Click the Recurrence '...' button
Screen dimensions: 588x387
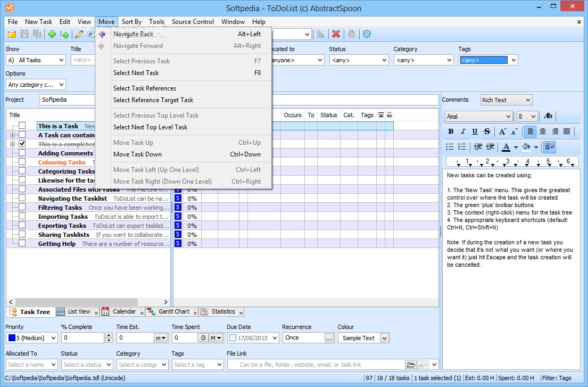[x=329, y=338]
